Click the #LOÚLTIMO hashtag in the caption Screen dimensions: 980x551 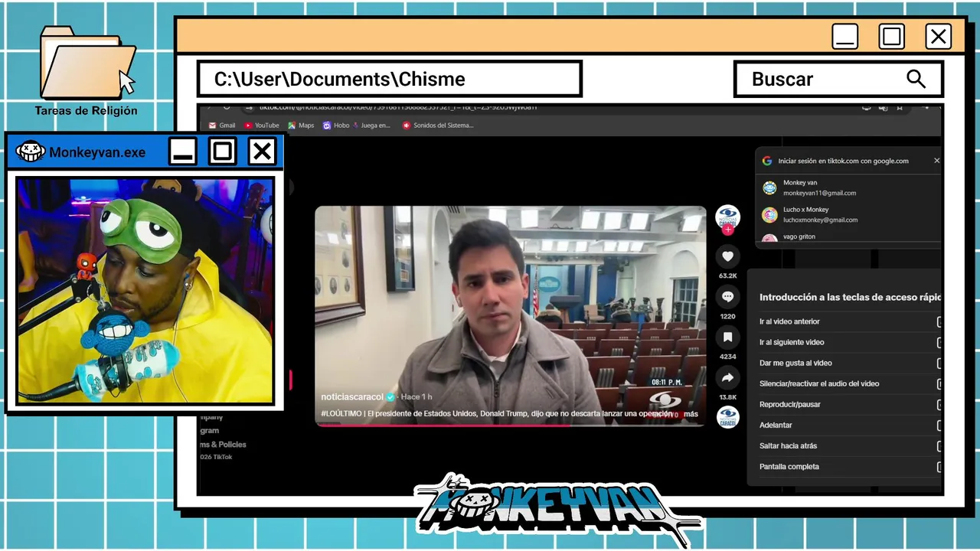click(x=344, y=414)
